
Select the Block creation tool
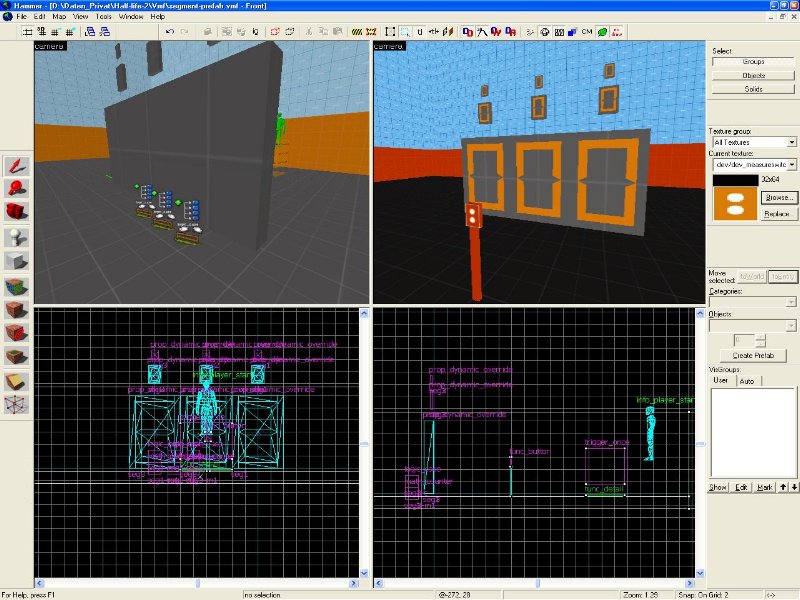point(17,260)
